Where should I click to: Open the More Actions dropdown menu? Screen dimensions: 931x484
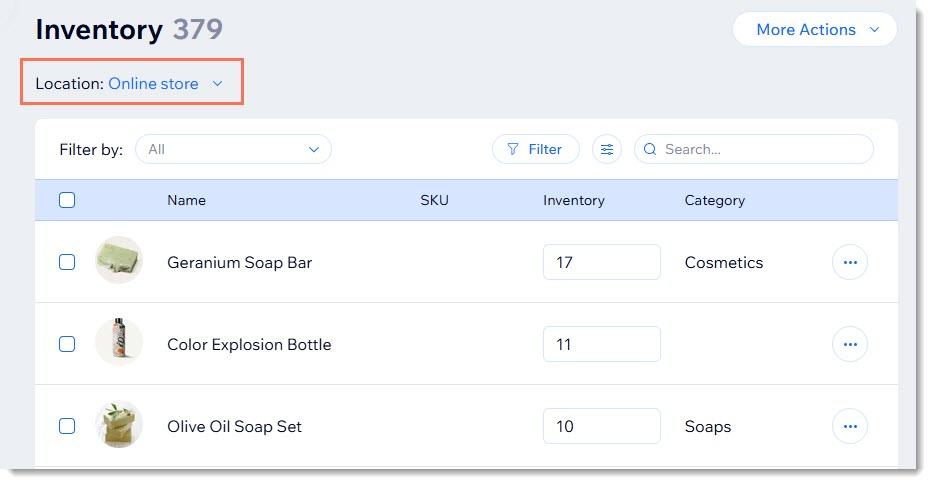pos(815,30)
